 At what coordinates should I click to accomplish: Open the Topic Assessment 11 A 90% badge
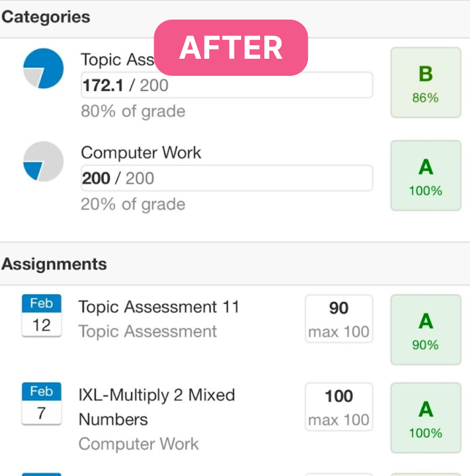pyautogui.click(x=425, y=330)
